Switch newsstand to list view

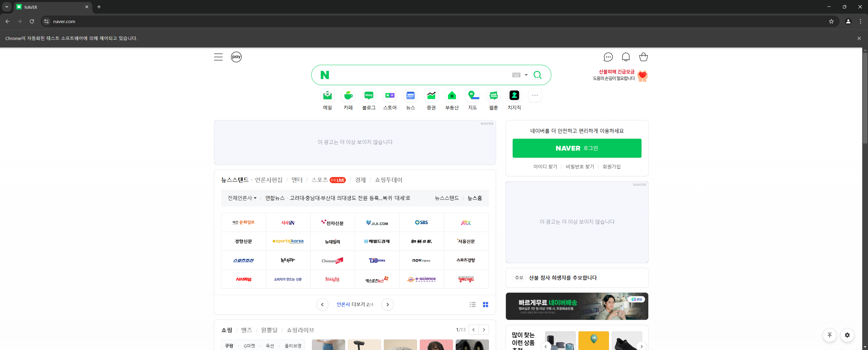(472, 305)
